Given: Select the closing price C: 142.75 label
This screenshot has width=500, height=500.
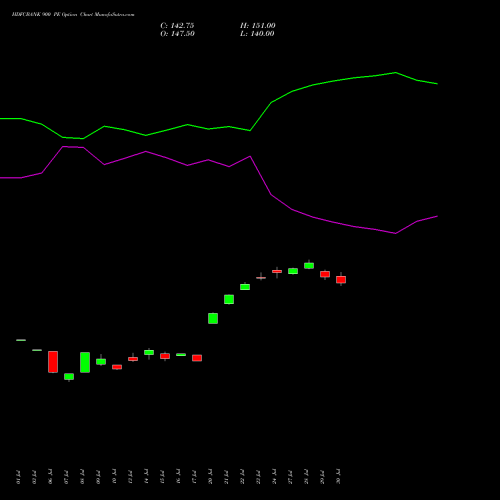Looking at the screenshot, I should click(177, 26).
